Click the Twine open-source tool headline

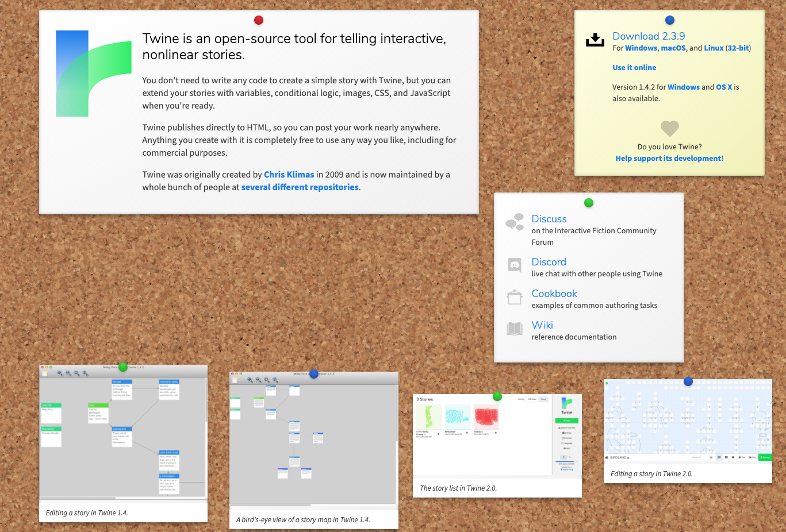click(294, 47)
